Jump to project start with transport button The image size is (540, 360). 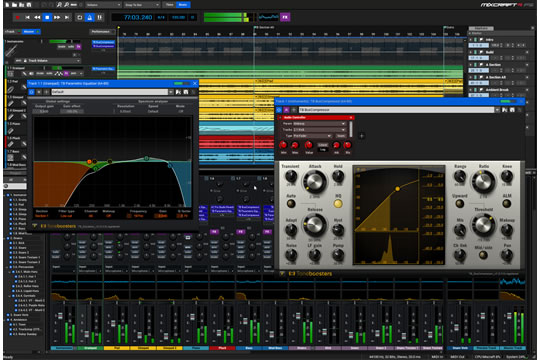pyautogui.click(x=28, y=17)
